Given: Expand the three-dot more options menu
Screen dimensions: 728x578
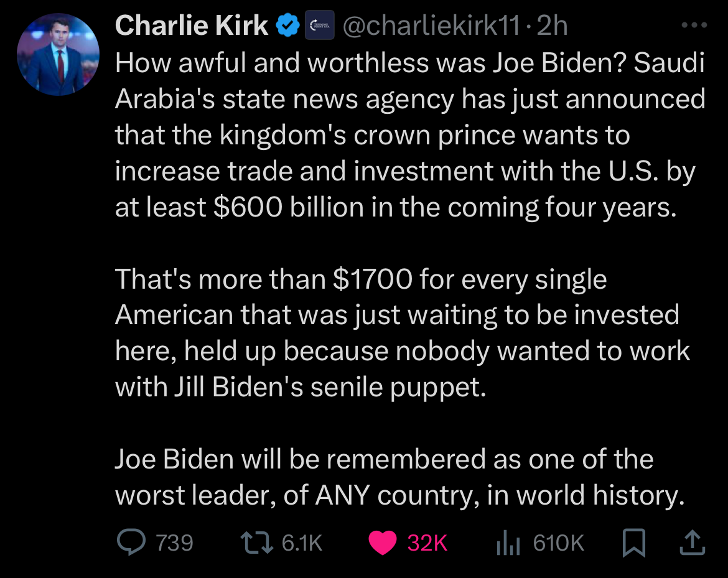Looking at the screenshot, I should pyautogui.click(x=694, y=26).
